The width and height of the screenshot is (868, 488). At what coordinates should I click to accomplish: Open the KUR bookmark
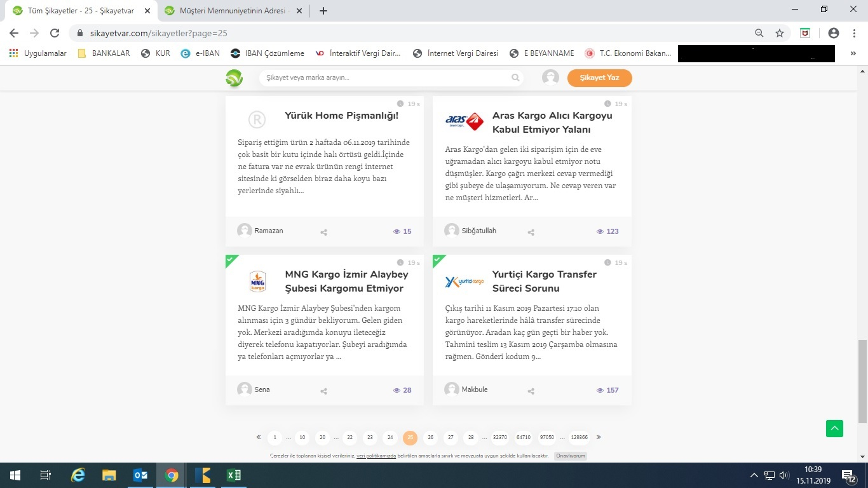click(x=156, y=53)
